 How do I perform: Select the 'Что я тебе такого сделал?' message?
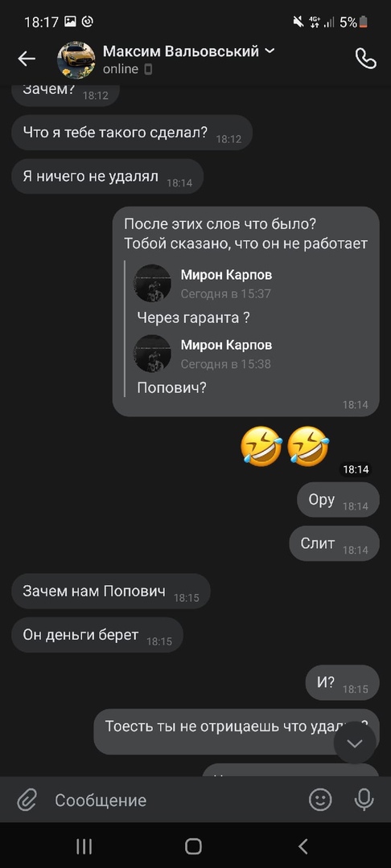coord(132,133)
